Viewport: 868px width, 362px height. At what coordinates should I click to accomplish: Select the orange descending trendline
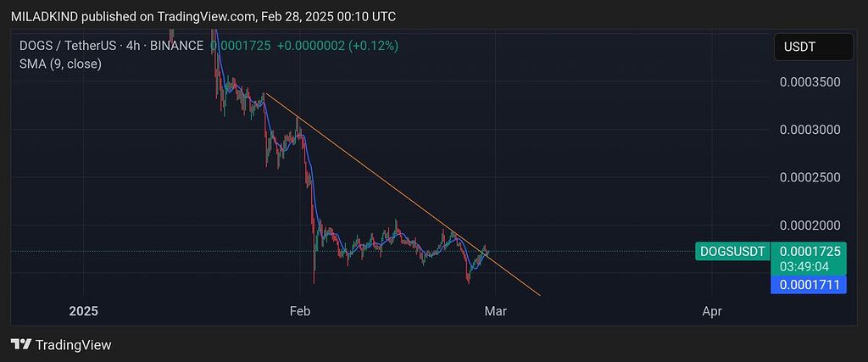(x=381, y=175)
